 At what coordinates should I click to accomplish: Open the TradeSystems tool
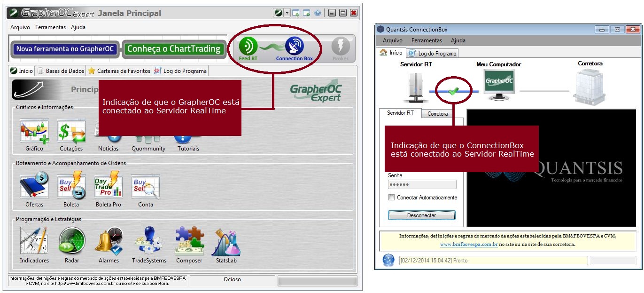[x=149, y=245]
